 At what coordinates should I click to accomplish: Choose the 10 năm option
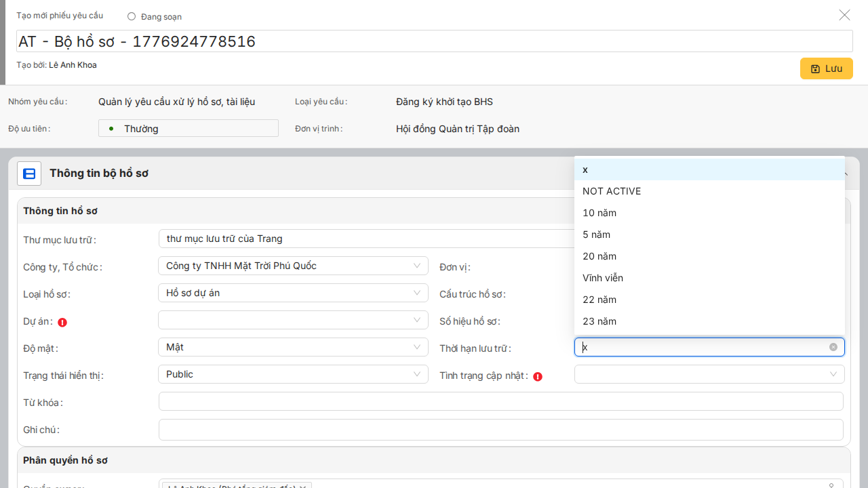(x=599, y=213)
